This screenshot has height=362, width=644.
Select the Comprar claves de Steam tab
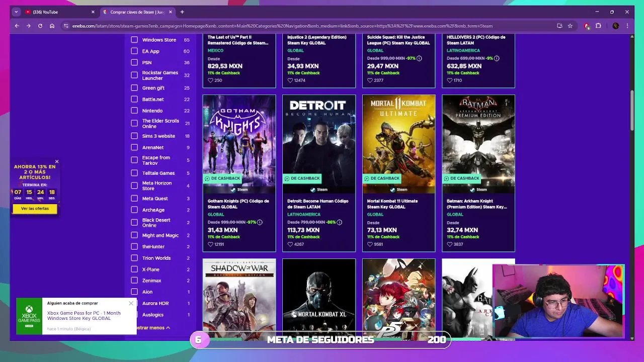137,12
